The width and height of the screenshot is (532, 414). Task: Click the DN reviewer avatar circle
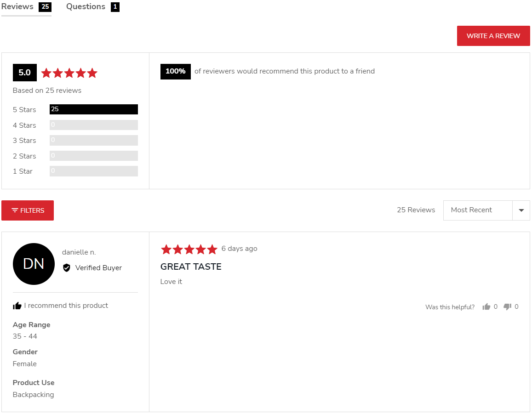(x=34, y=264)
